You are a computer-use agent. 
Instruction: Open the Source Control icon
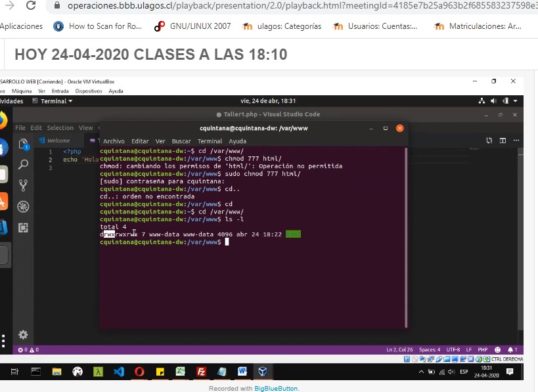(23, 185)
